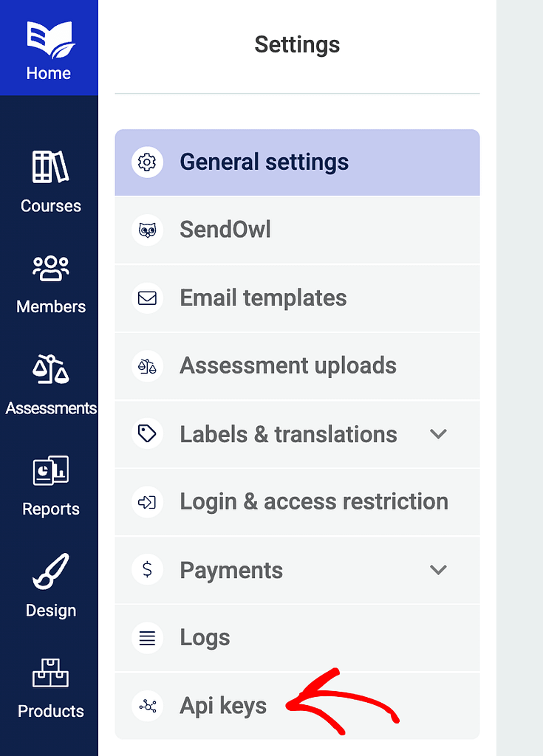
Task: Open Assessment uploads settings
Action: 297,366
